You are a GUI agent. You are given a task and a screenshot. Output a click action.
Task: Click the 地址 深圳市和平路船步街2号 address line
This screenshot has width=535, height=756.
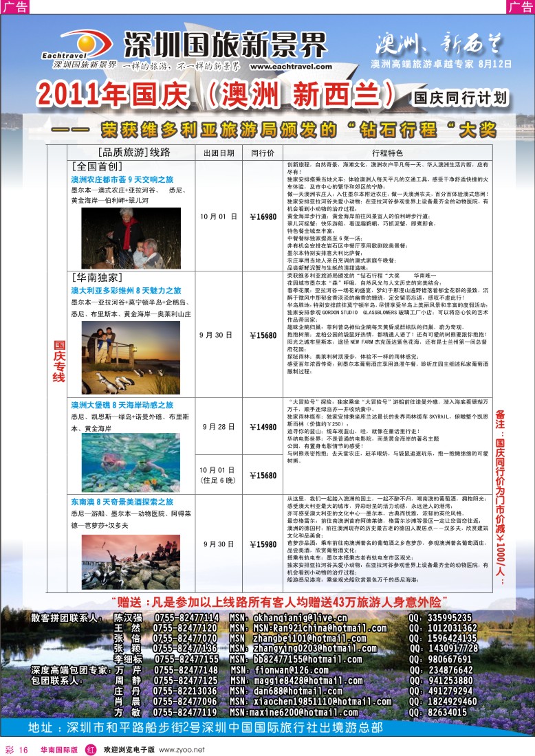click(205, 728)
